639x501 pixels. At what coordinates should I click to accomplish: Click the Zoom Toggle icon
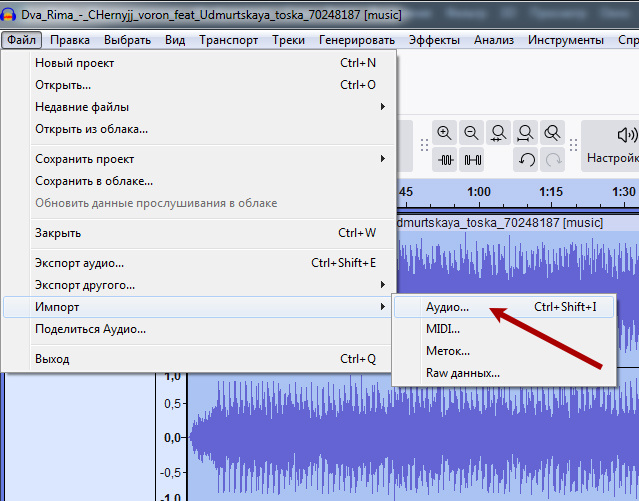click(x=552, y=132)
